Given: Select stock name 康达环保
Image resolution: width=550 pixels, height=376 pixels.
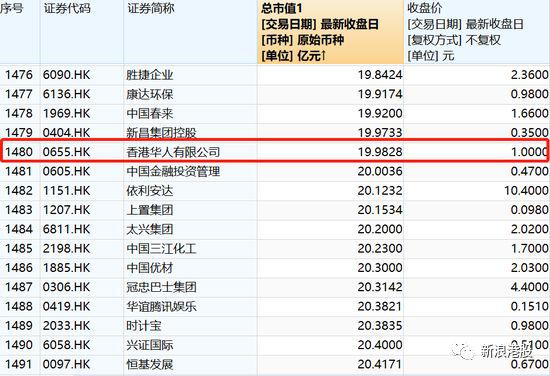Looking at the screenshot, I should (x=150, y=94).
